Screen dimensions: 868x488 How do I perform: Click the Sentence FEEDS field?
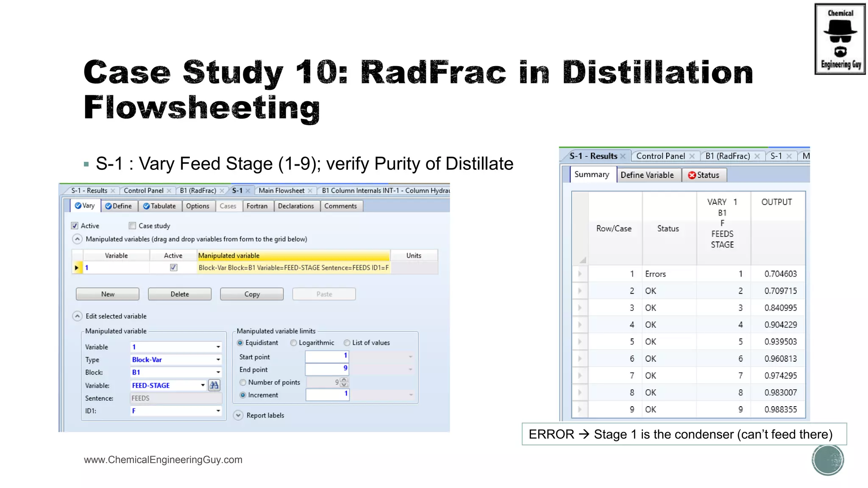[x=176, y=399]
